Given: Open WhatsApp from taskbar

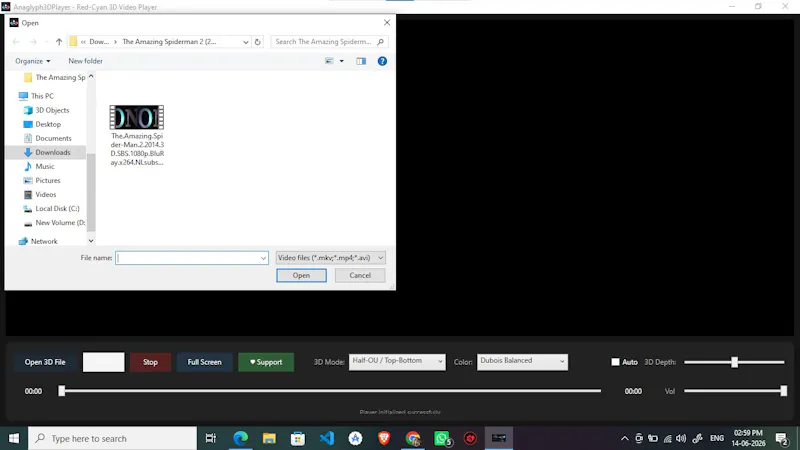Looking at the screenshot, I should (x=442, y=438).
